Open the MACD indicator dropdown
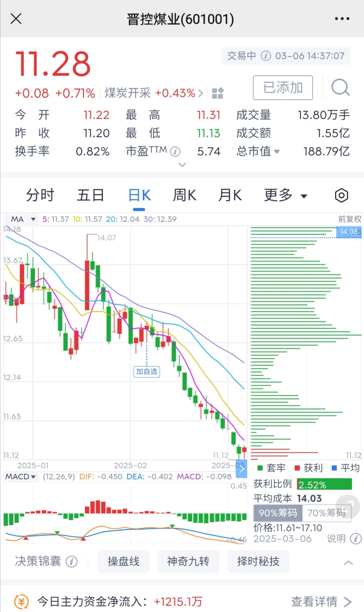This screenshot has height=612, width=364. pyautogui.click(x=20, y=477)
